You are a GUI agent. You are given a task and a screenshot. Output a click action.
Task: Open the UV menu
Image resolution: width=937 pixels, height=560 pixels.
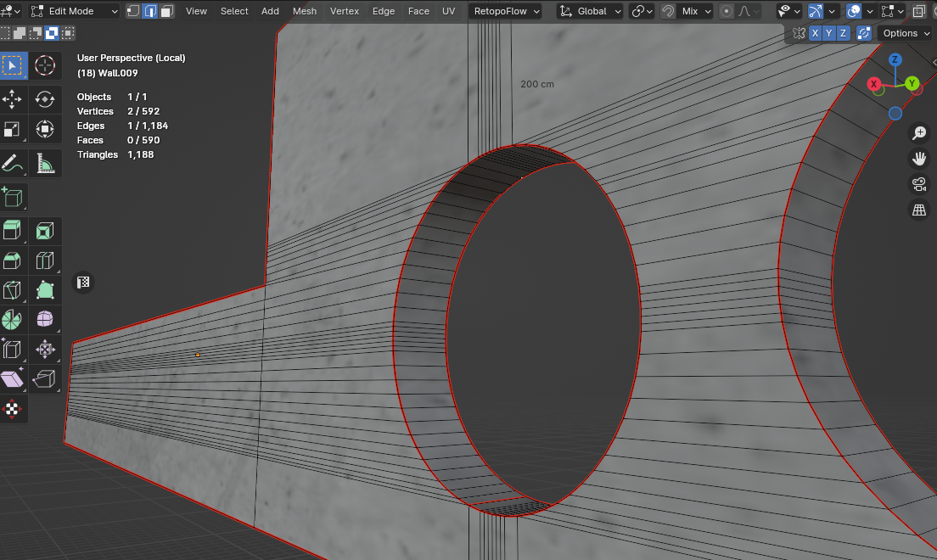(x=448, y=11)
